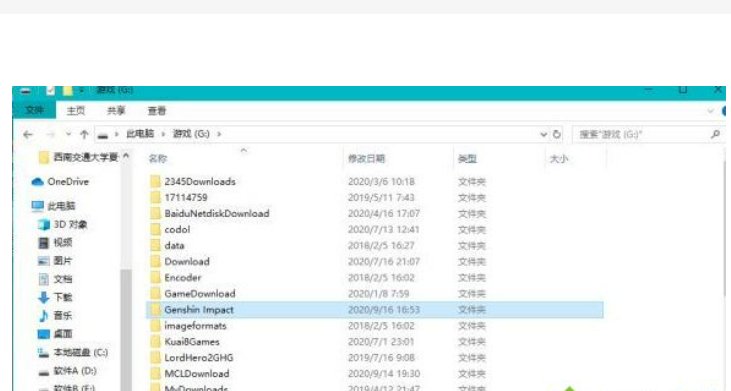
Task: Select the LordHero2GHG folder name
Action: pos(199,357)
